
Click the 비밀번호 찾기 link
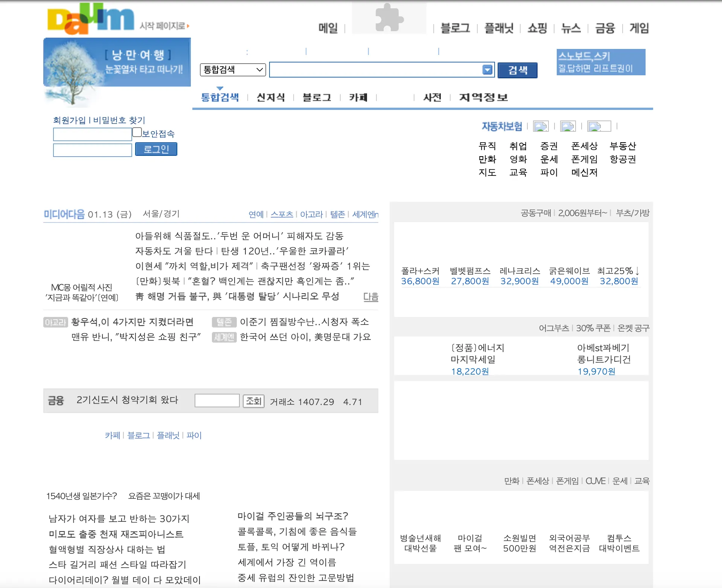point(119,120)
